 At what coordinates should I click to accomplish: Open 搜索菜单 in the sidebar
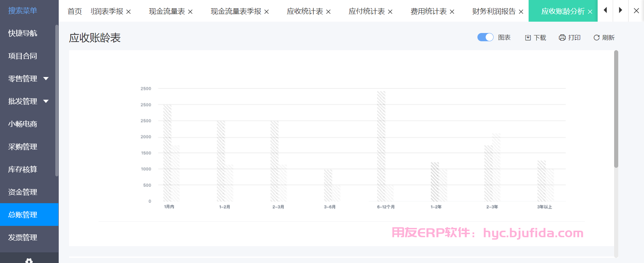pos(23,11)
